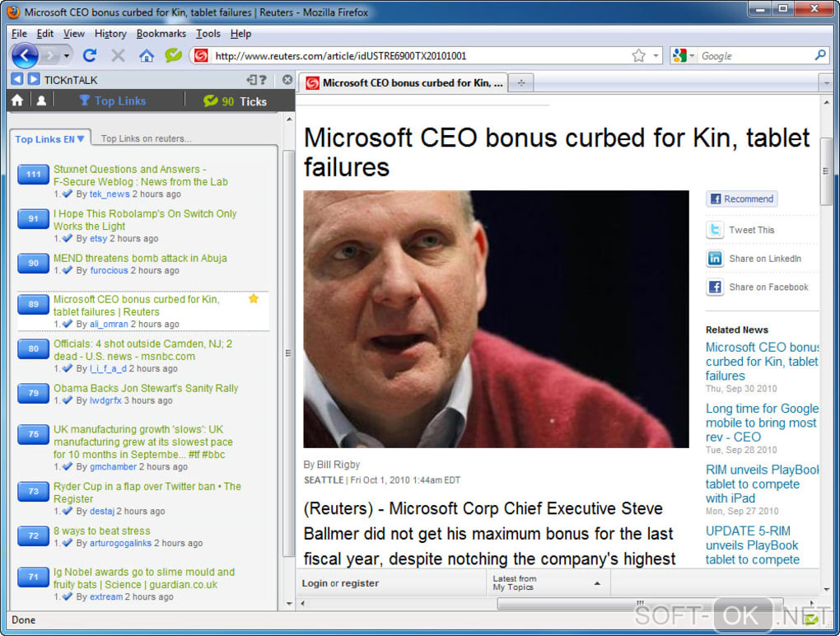
Task: Open Stuxnet Questions and Answers link
Action: point(140,175)
